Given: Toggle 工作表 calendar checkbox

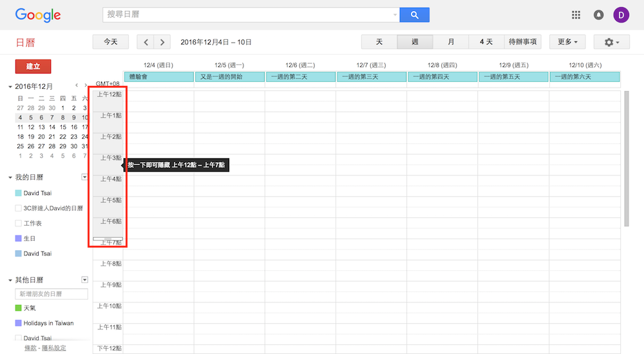Looking at the screenshot, I should pos(19,223).
